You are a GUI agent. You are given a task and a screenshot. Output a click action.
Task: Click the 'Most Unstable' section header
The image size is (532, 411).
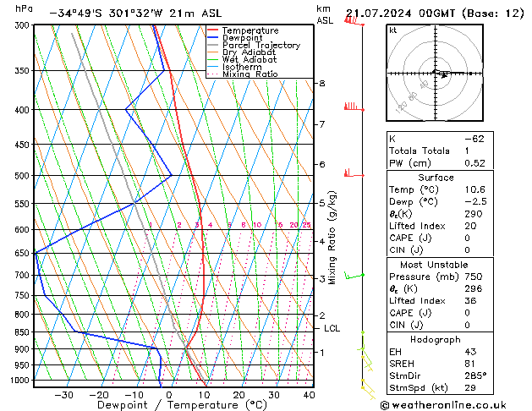434,265
